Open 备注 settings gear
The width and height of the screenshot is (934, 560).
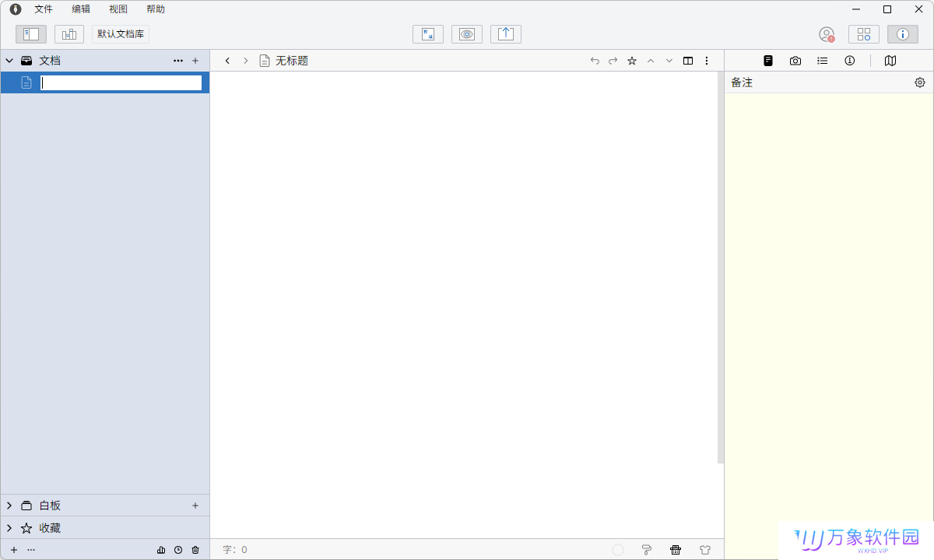pyautogui.click(x=920, y=82)
